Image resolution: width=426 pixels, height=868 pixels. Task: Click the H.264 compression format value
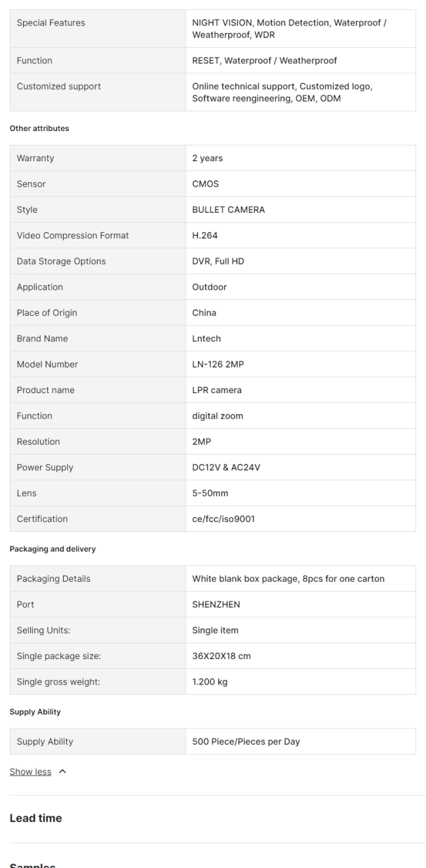[203, 235]
